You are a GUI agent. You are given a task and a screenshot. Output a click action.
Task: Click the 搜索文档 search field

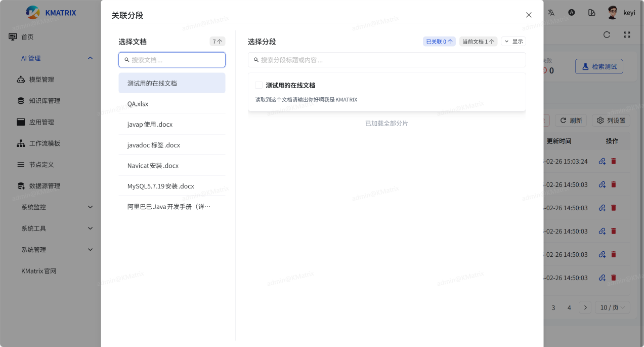[x=172, y=60]
